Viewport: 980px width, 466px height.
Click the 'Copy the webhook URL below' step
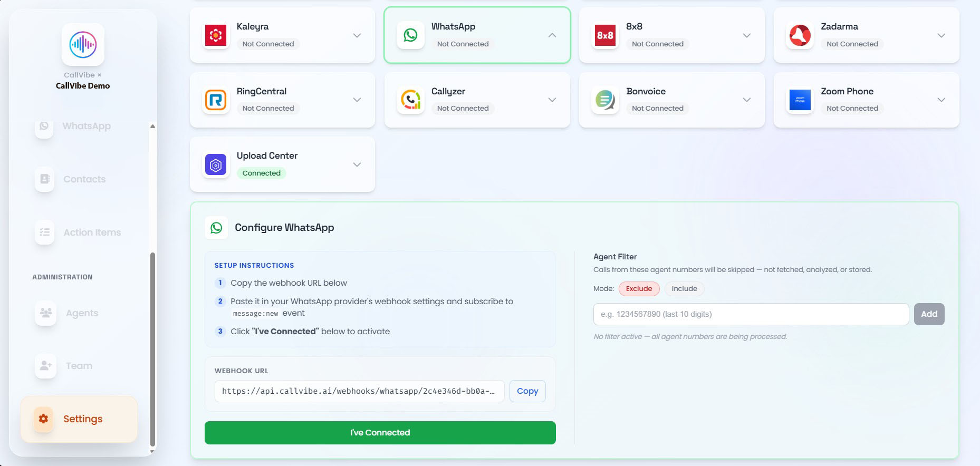289,283
